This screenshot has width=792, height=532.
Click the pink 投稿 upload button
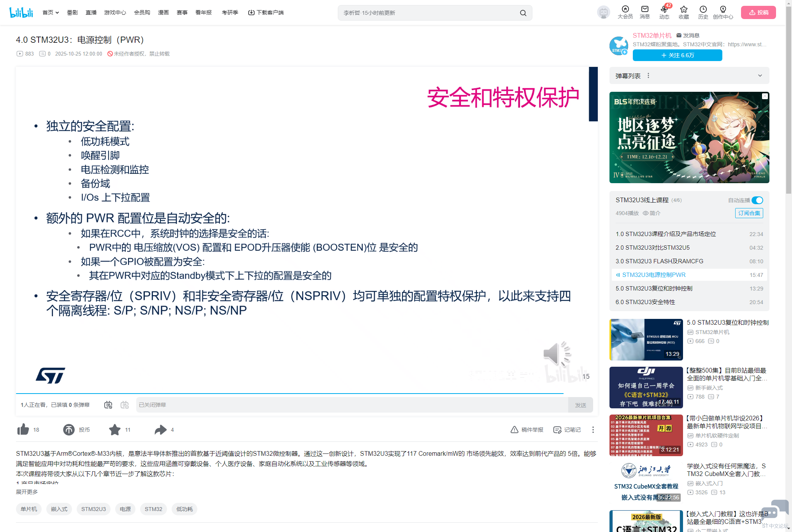tap(758, 12)
